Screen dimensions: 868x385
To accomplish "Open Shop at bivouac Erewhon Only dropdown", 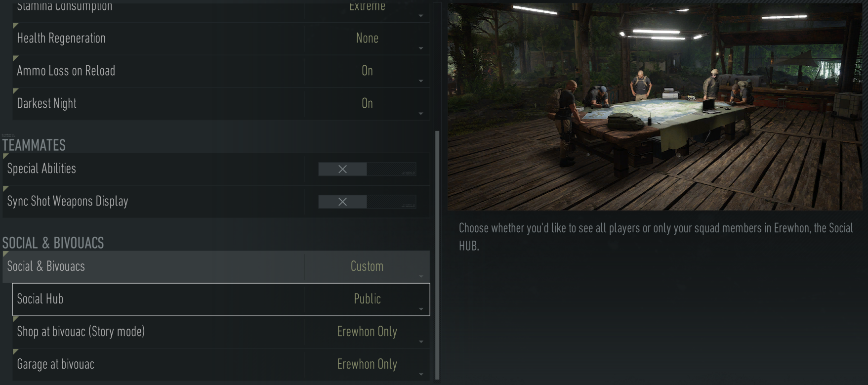I will pyautogui.click(x=367, y=332).
